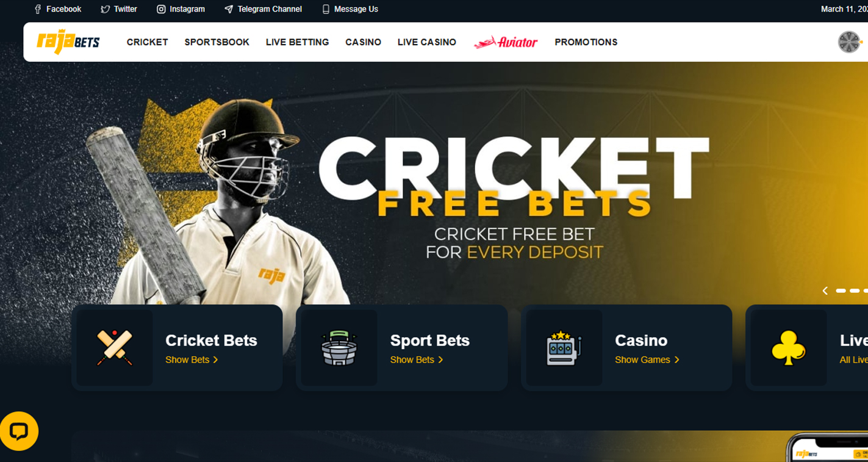
Task: Open the Sportsbook menu item
Action: tap(217, 42)
